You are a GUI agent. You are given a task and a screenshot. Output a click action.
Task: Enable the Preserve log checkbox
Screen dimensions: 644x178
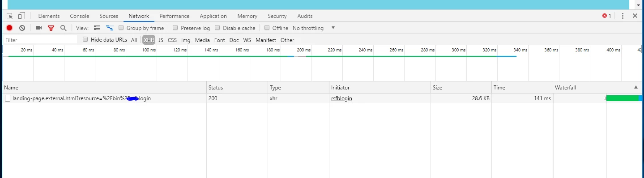(175, 28)
